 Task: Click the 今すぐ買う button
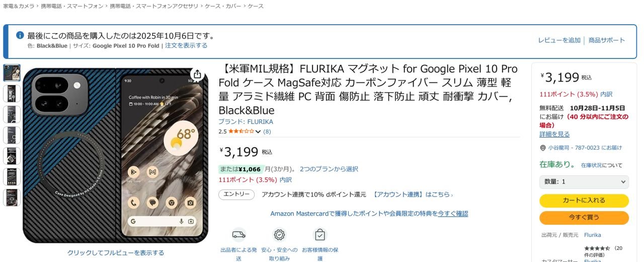point(584,218)
